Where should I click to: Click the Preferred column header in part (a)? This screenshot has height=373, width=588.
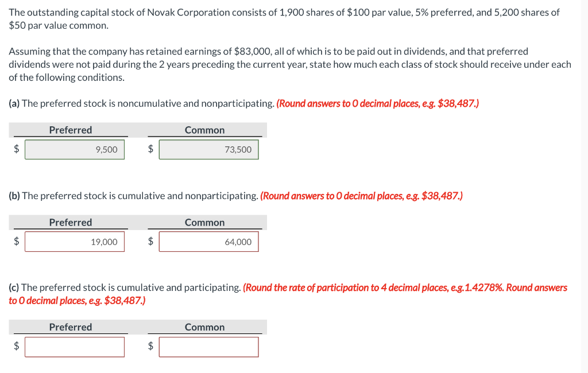coord(71,130)
